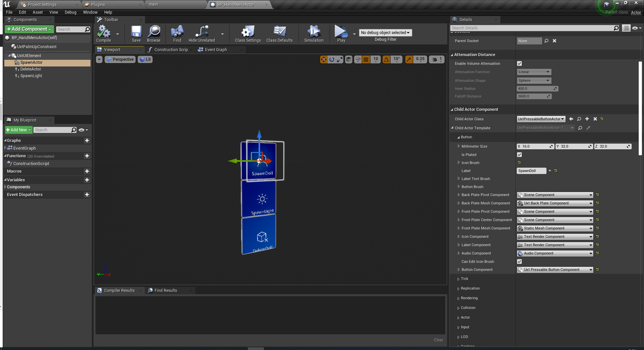The height and width of the screenshot is (350, 644).
Task: Click the Search Details input field
Action: point(531,28)
